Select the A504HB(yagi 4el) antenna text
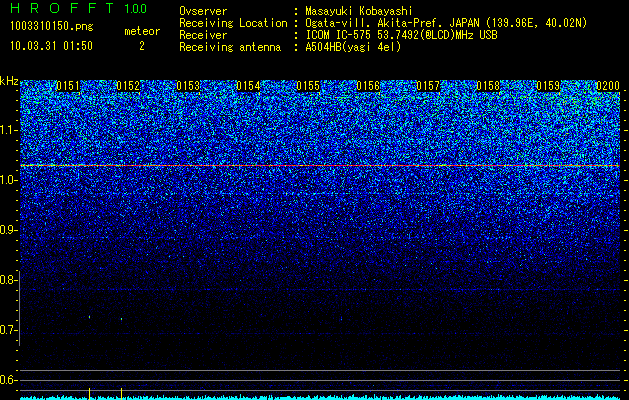Image resolution: width=629 pixels, height=400 pixels. (x=353, y=47)
